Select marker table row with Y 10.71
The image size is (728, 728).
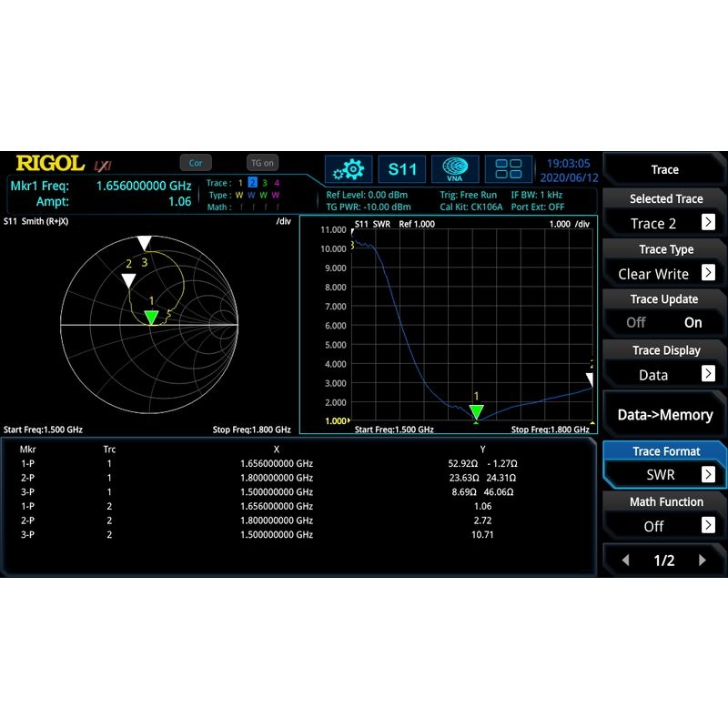point(298,534)
